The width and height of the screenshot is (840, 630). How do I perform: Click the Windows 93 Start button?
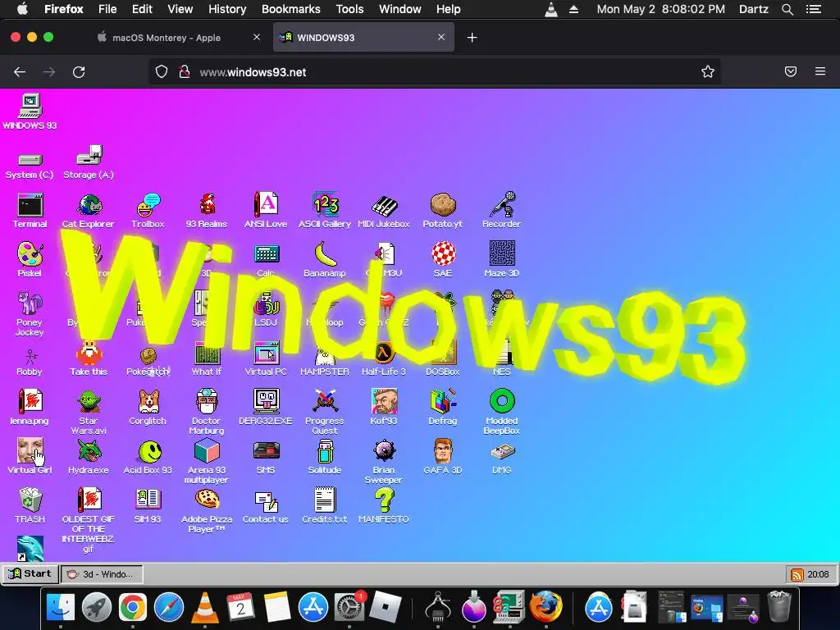click(x=30, y=573)
